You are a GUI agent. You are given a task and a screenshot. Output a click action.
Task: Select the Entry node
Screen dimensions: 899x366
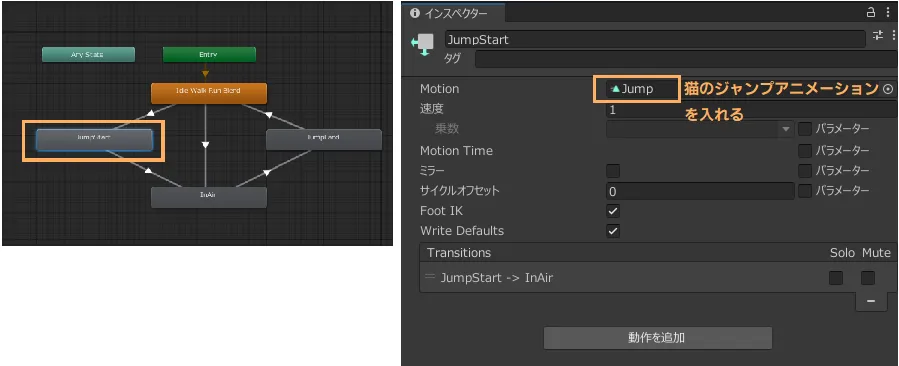(x=209, y=54)
